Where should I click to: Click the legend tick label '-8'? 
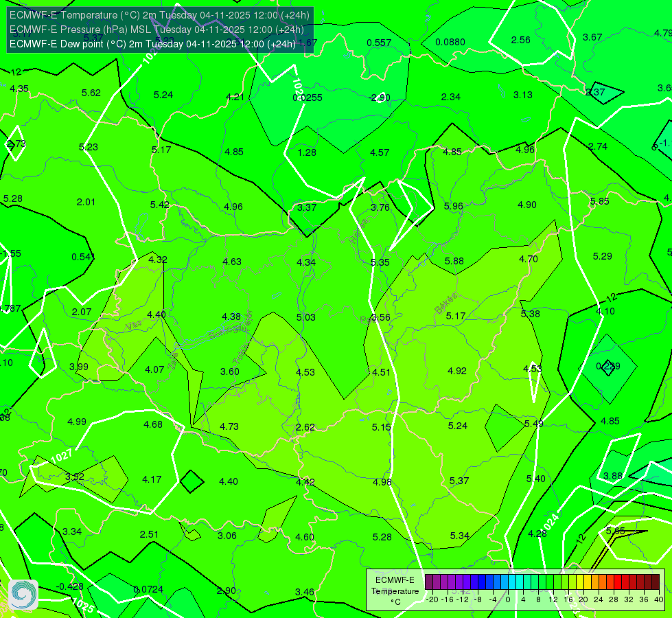coord(478,599)
